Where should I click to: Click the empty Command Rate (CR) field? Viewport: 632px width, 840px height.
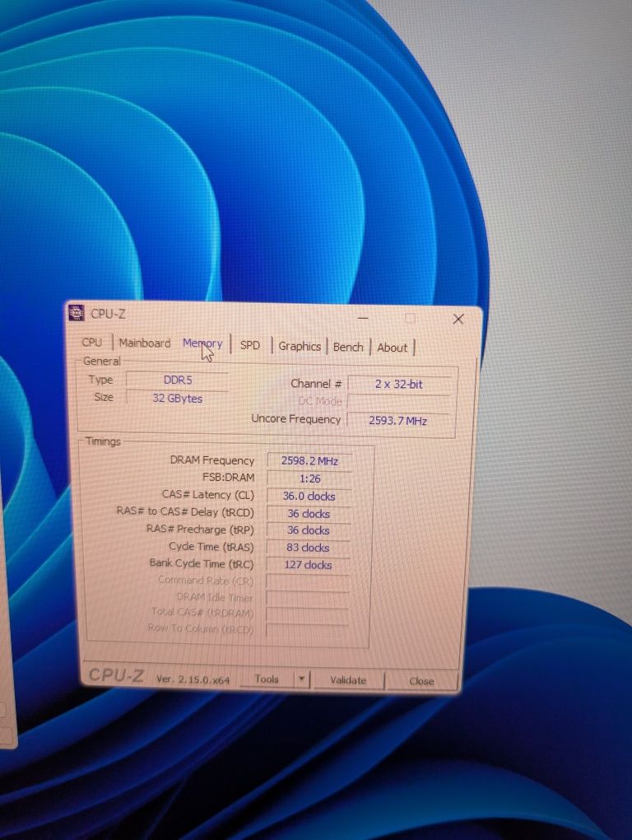(309, 582)
